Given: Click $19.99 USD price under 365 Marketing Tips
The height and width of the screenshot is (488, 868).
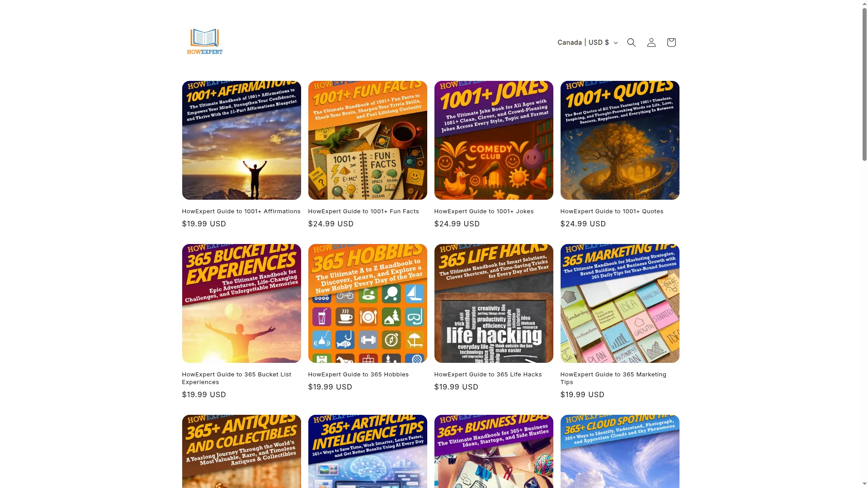Looking at the screenshot, I should click(x=582, y=395).
